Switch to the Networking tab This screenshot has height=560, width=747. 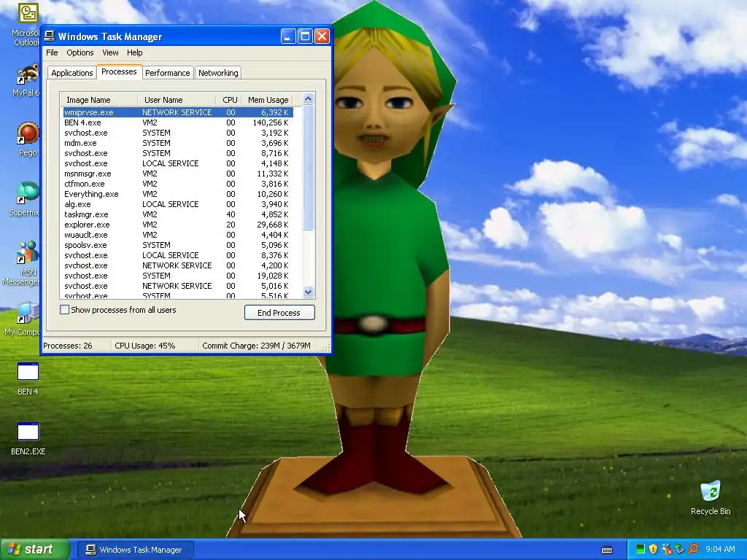[218, 73]
